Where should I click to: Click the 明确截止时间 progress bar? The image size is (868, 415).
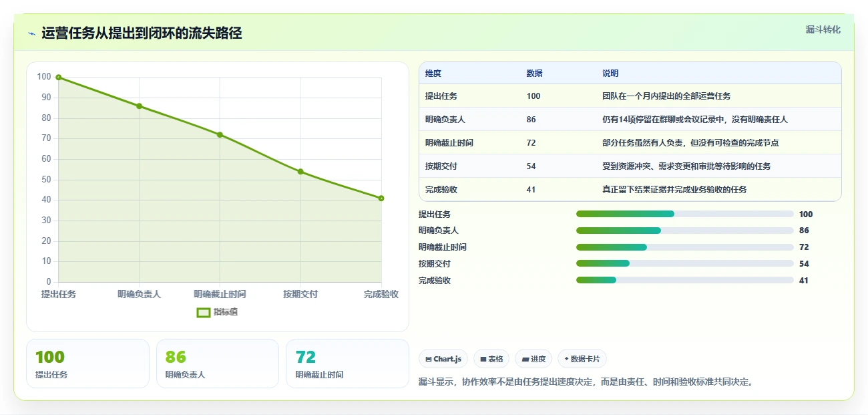click(685, 247)
